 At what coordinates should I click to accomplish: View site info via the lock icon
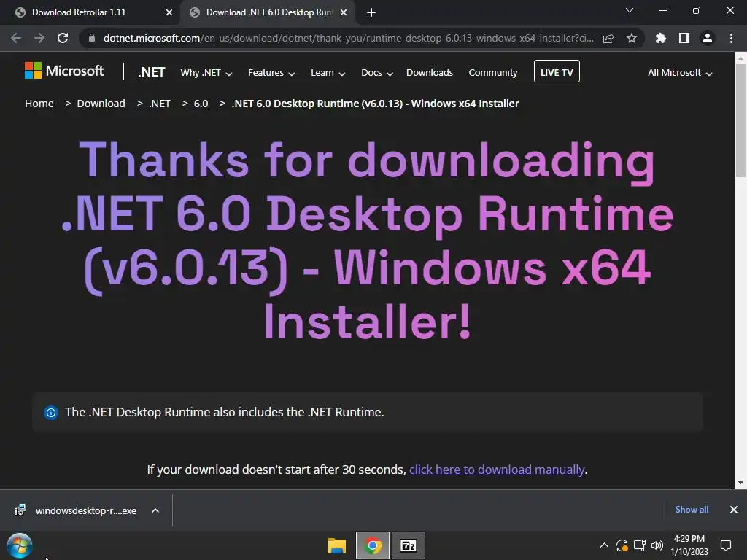click(92, 38)
